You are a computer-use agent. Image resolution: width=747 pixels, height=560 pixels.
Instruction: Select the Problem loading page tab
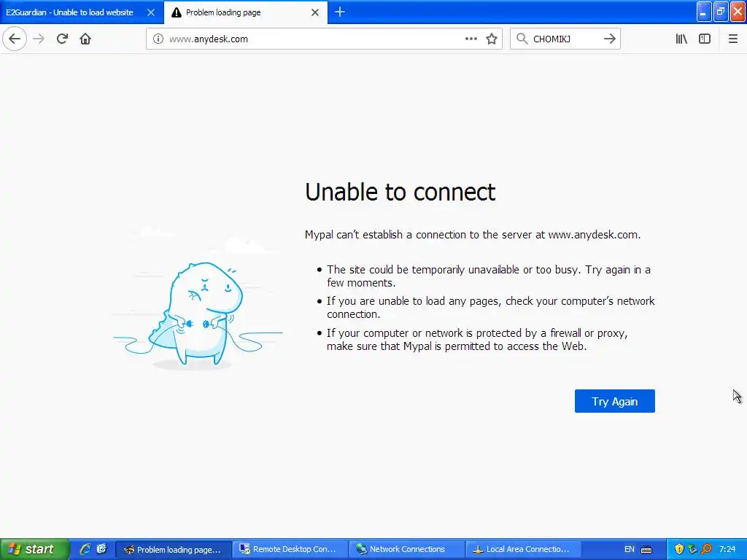(239, 12)
